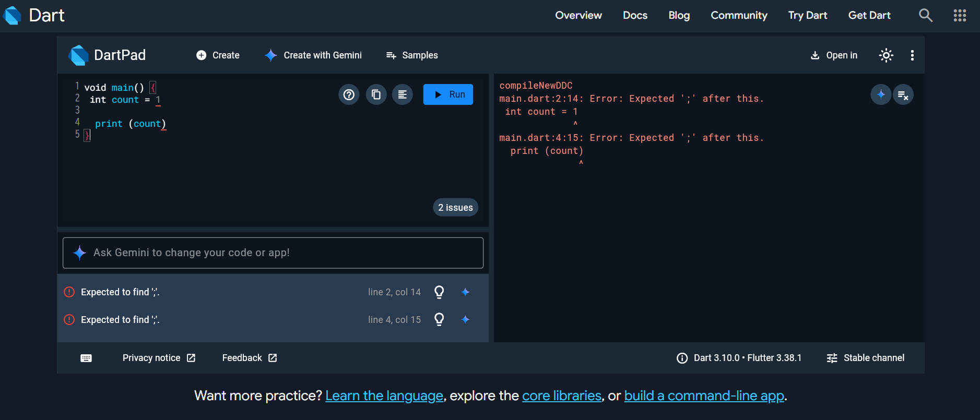Follow the 'Learn the language' link
This screenshot has height=420, width=980.
tap(384, 396)
